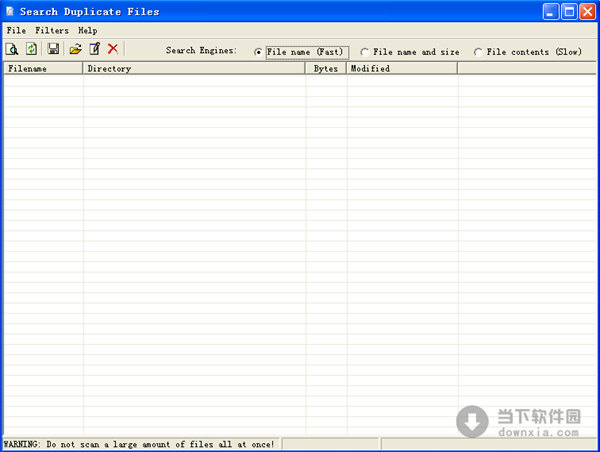Open the File menu
Image resolution: width=600 pixels, height=452 pixels.
pos(16,31)
